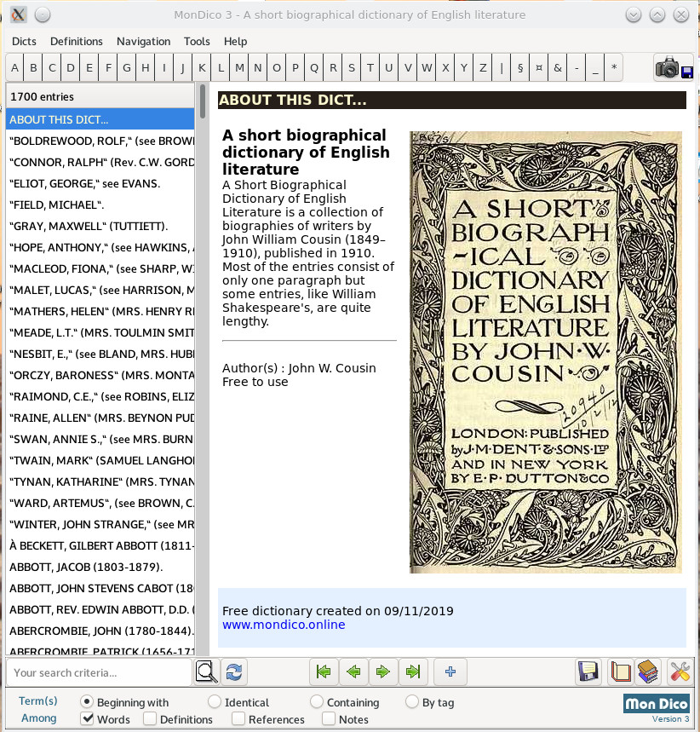Enable the References checkbox
The width and height of the screenshot is (700, 732).
[238, 718]
